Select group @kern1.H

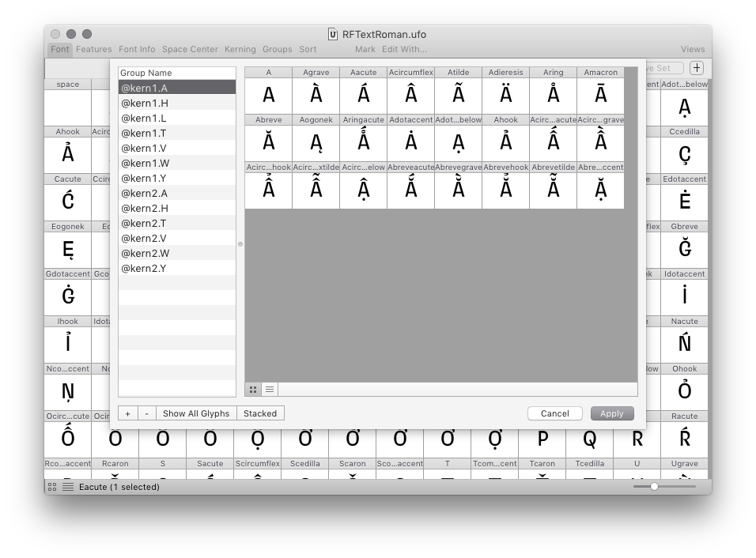pyautogui.click(x=177, y=103)
